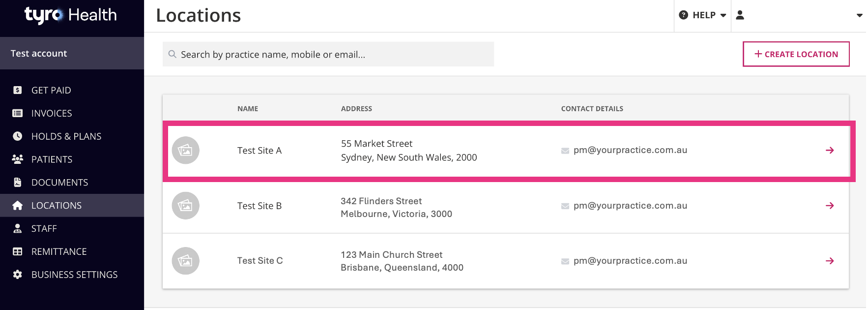This screenshot has width=868, height=310.
Task: Click Test Site C email address
Action: point(631,261)
